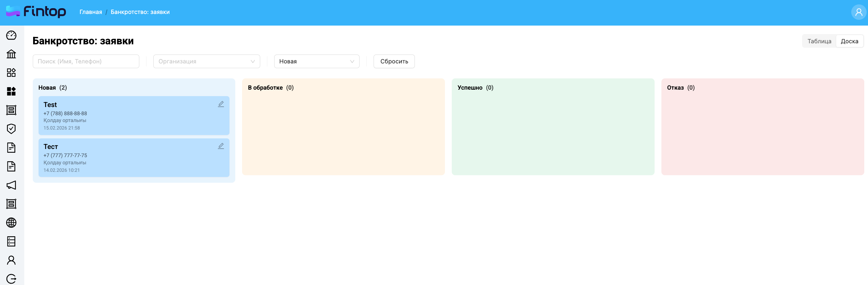The width and height of the screenshot is (868, 285).
Task: Open the server rack sidebar icon
Action: click(11, 241)
